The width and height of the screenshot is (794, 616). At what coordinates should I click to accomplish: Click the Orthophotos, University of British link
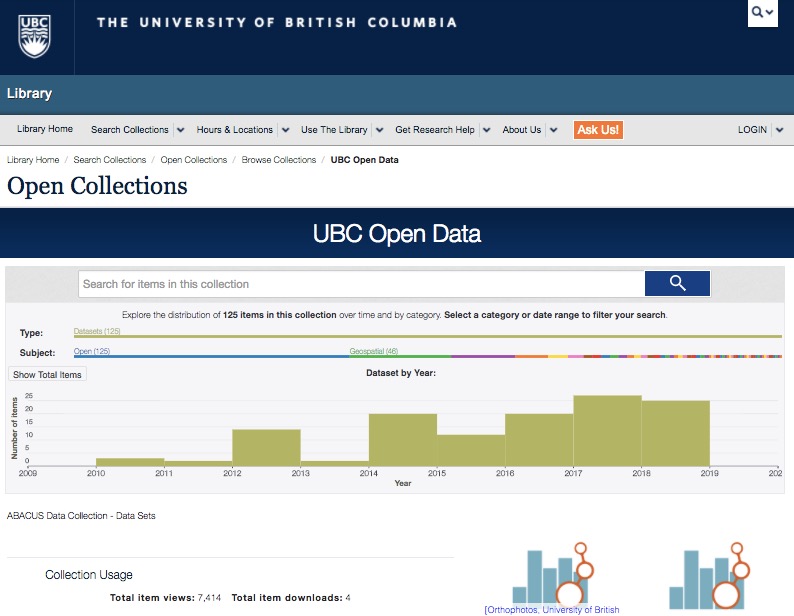tap(551, 610)
